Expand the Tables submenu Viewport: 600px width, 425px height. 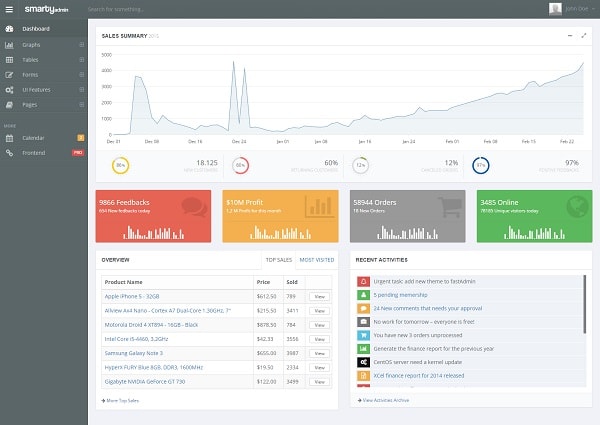[x=81, y=60]
